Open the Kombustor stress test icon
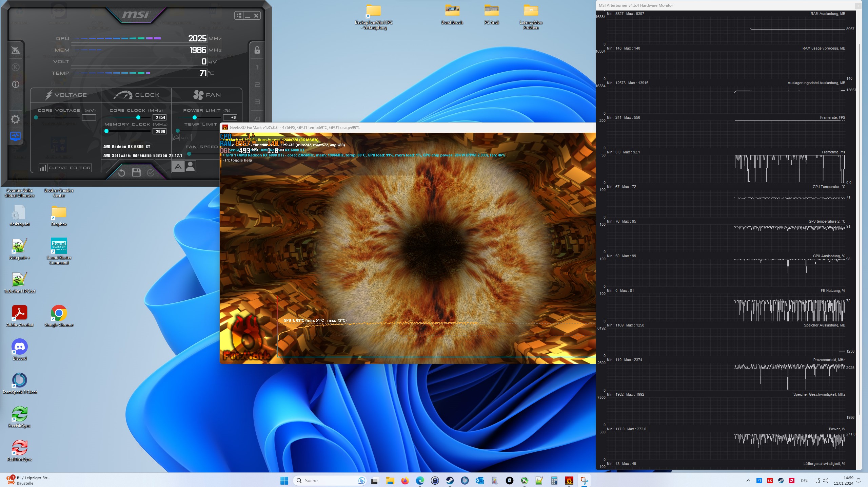 click(16, 67)
